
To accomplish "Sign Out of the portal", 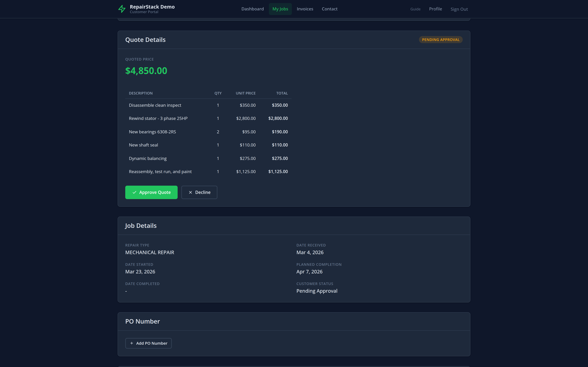I will [459, 9].
